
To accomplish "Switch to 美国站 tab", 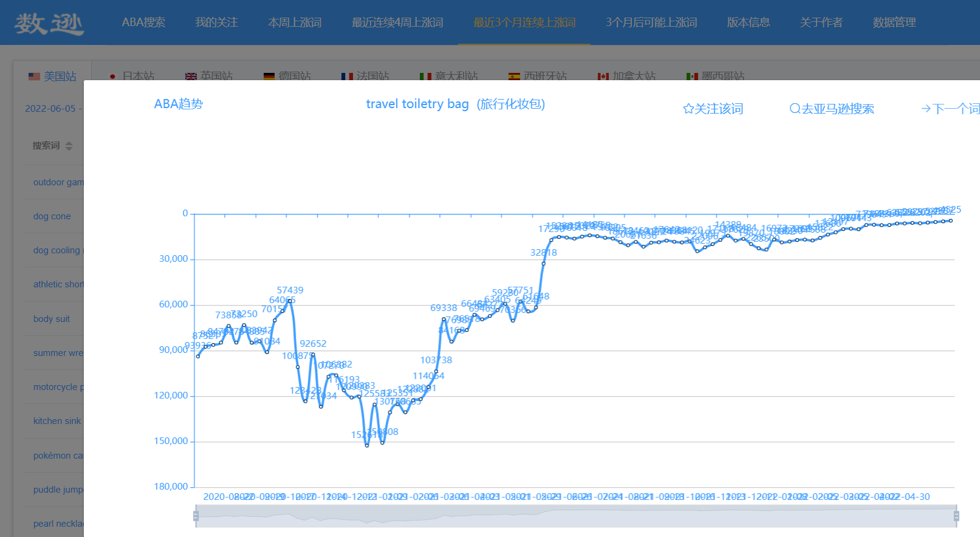I will [x=52, y=76].
